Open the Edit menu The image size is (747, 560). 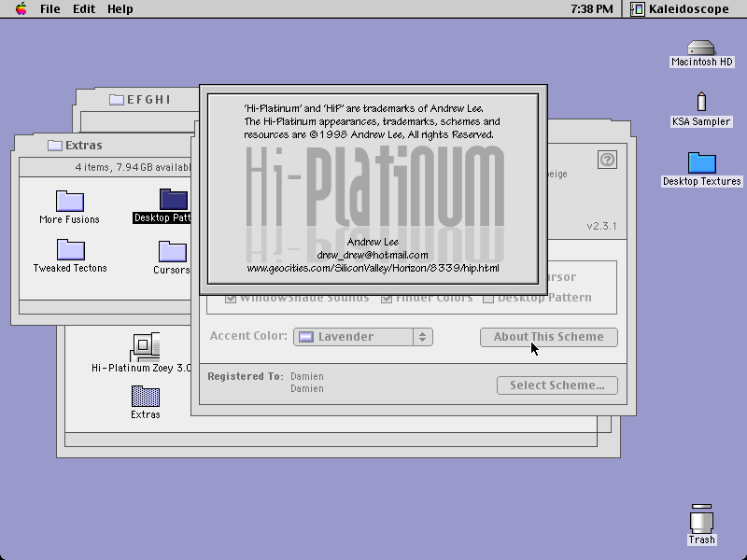coord(84,9)
